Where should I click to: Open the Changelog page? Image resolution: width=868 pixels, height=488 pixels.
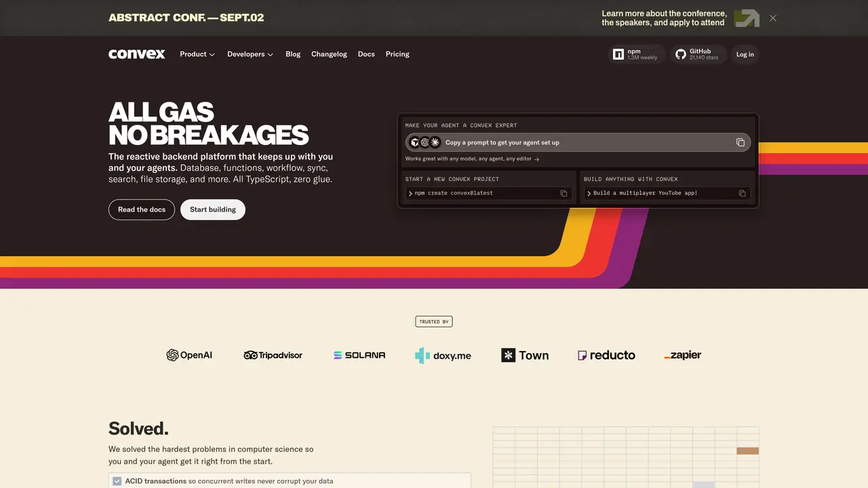329,54
